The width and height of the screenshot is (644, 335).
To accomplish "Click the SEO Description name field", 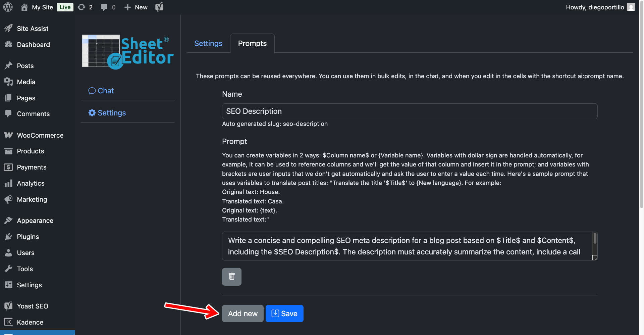I will tap(409, 111).
